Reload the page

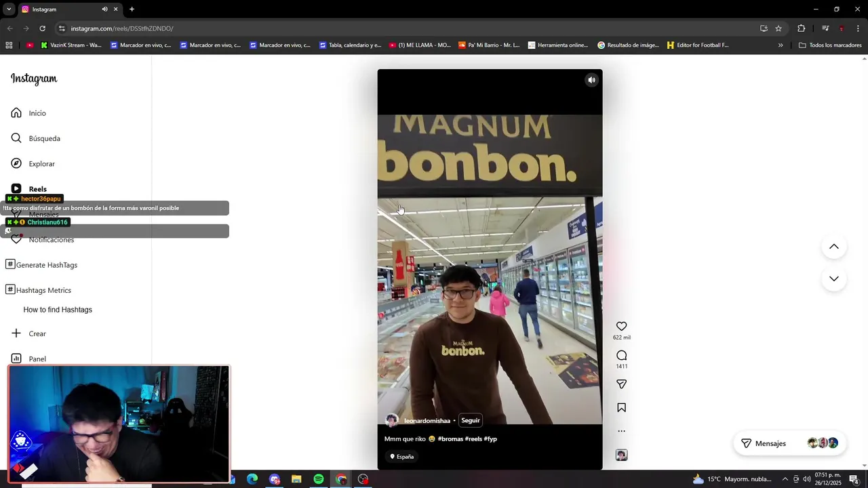42,28
